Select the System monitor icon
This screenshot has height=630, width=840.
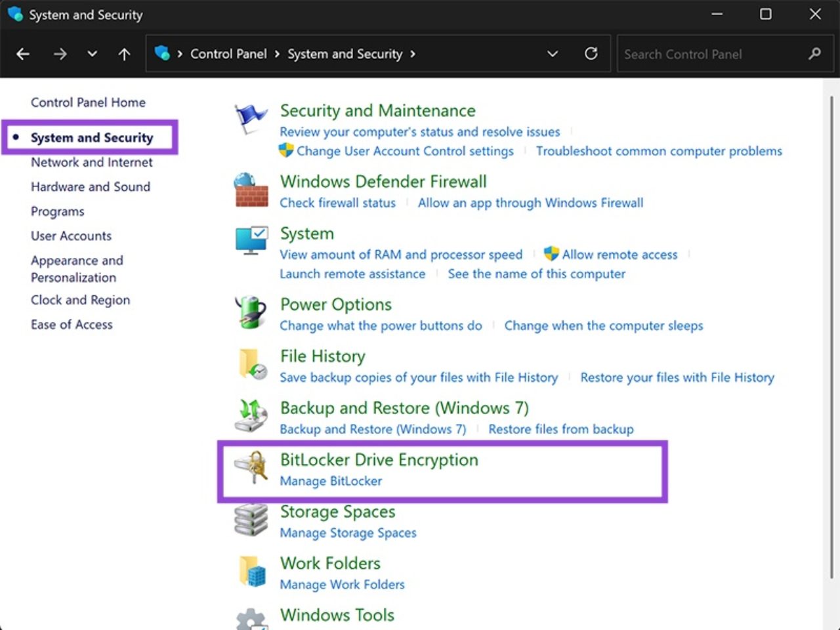click(251, 241)
